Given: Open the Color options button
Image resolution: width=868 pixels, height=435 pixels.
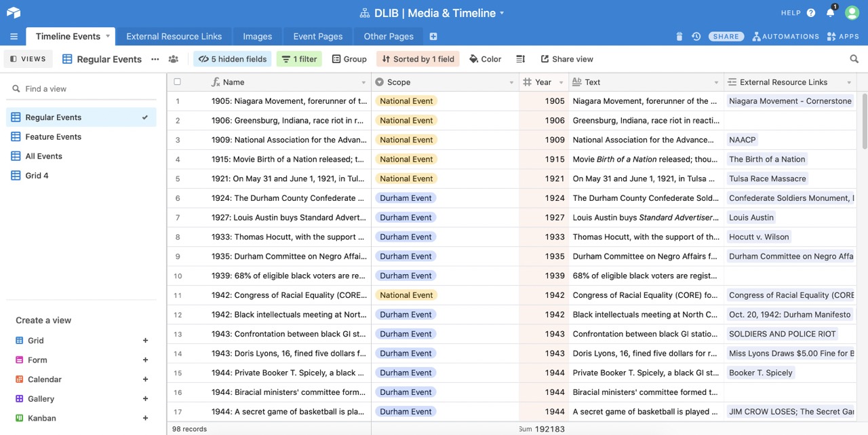Looking at the screenshot, I should (485, 59).
